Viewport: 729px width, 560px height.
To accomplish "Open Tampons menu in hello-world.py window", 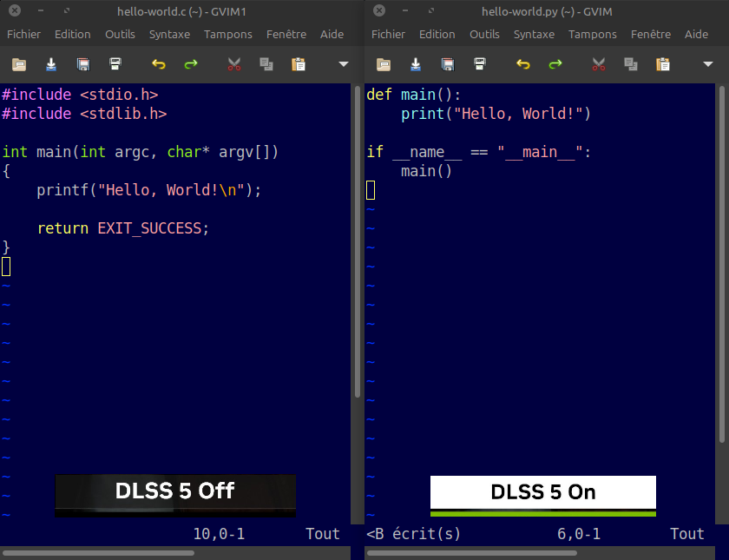I will [x=592, y=35].
